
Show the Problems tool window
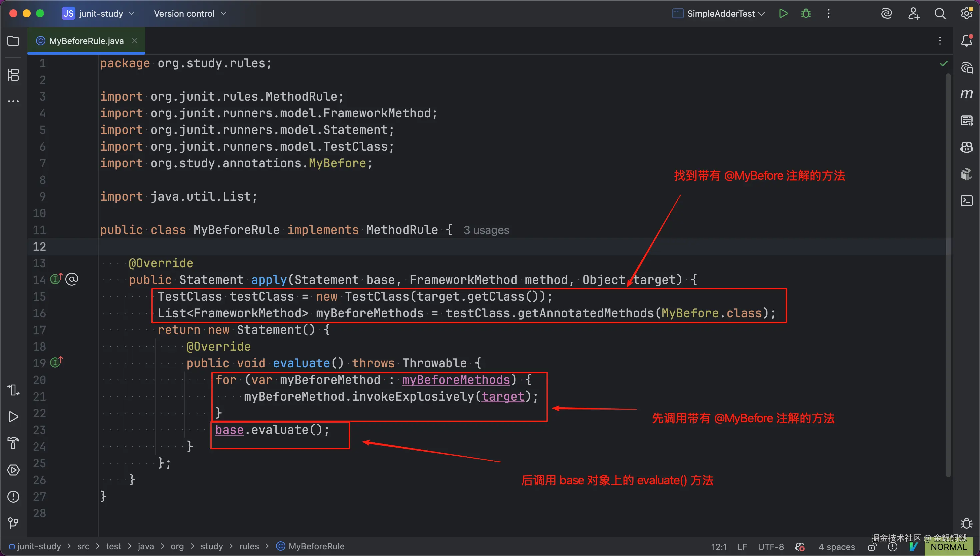click(13, 496)
